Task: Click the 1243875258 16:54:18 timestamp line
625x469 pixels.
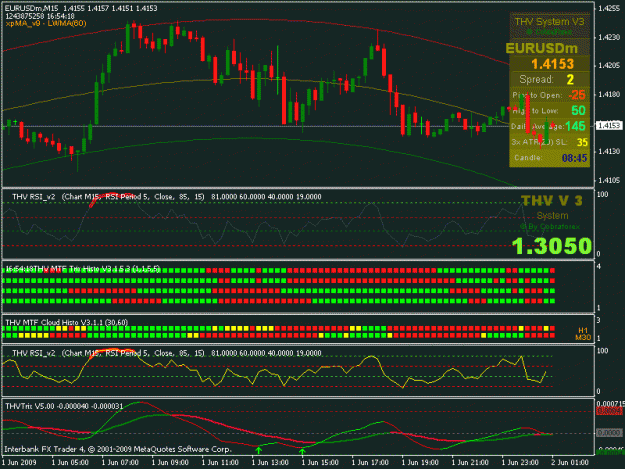Action: point(40,16)
